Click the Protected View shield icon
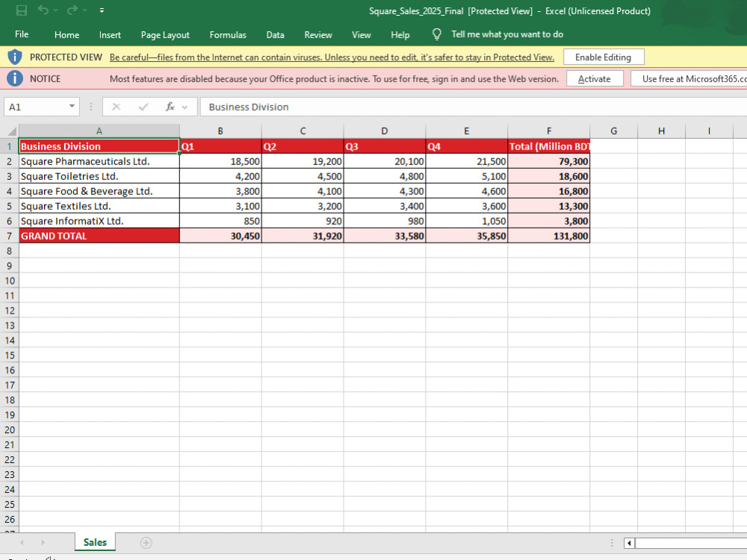Image resolution: width=747 pixels, height=560 pixels. point(15,57)
